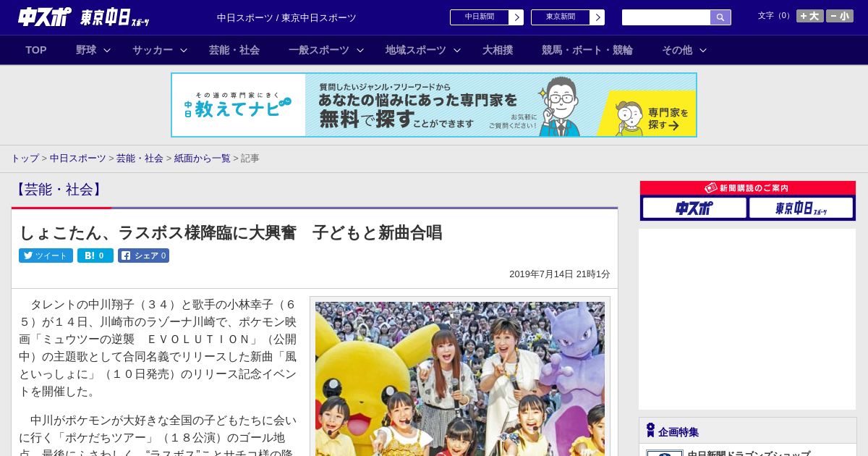Click the 【芸能・社会】 section heading
The width and height of the screenshot is (868, 456).
[59, 190]
